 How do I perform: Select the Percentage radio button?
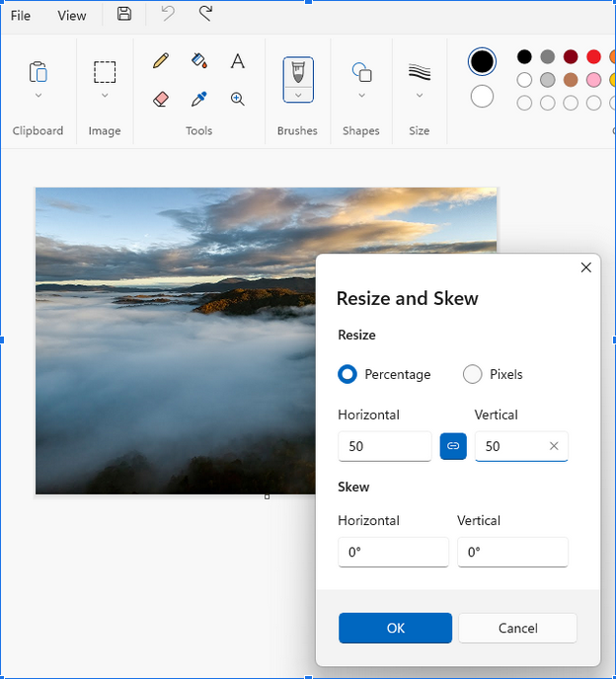pos(347,374)
